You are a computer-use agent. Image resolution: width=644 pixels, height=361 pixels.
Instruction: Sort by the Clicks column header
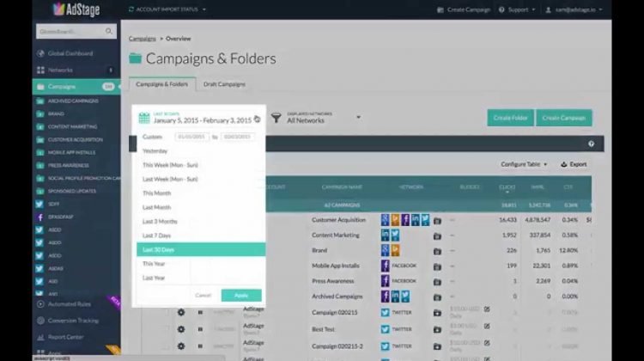507,187
